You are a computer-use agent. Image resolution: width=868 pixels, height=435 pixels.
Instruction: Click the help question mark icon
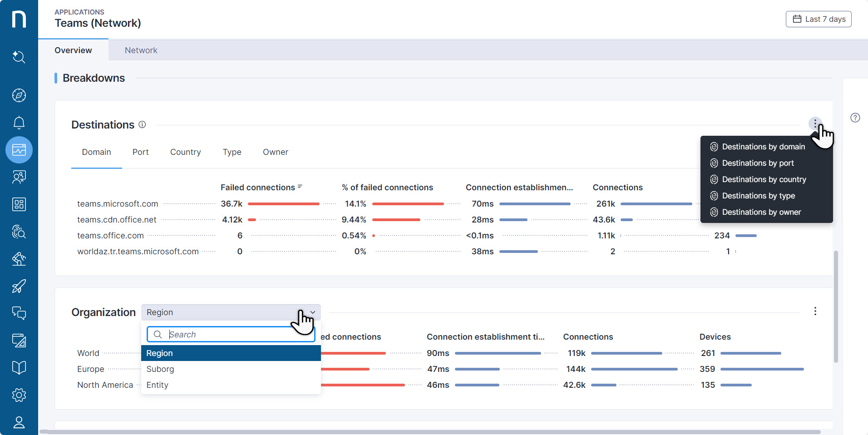(x=855, y=118)
